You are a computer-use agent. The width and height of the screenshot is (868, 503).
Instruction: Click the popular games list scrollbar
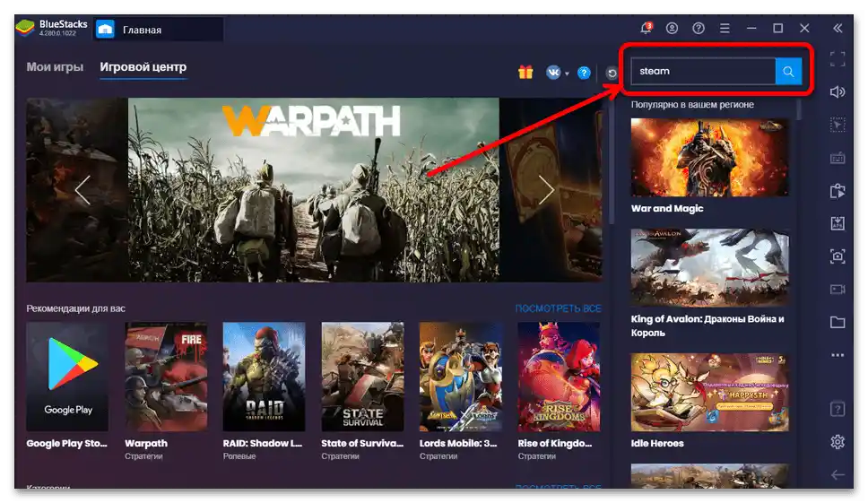pyautogui.click(x=799, y=108)
